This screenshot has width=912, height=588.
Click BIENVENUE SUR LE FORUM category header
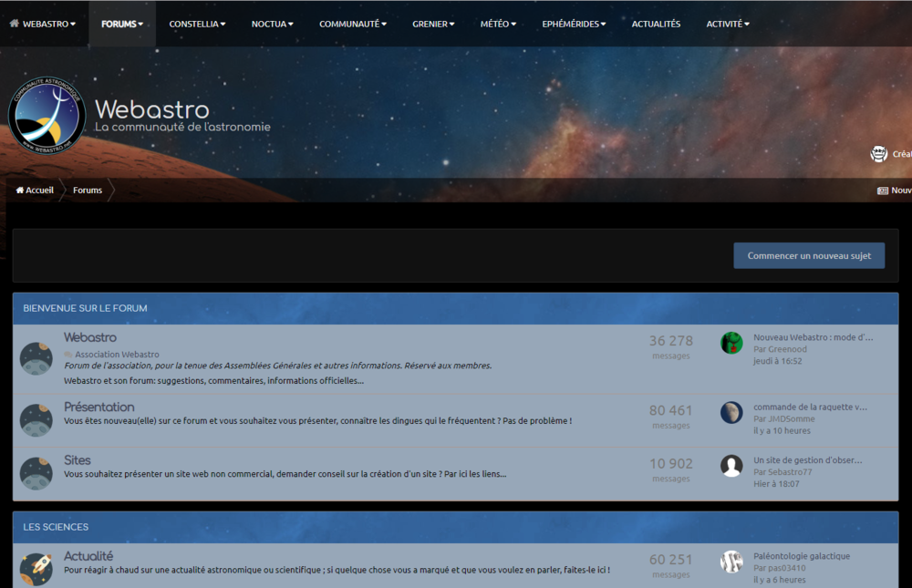pyautogui.click(x=85, y=308)
